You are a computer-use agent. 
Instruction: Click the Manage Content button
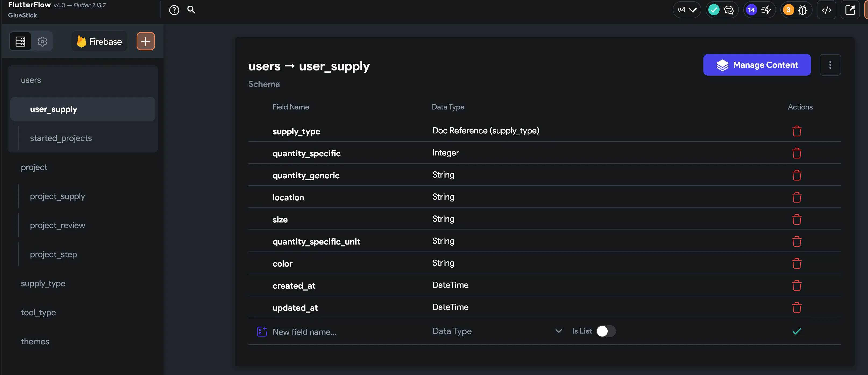757,65
